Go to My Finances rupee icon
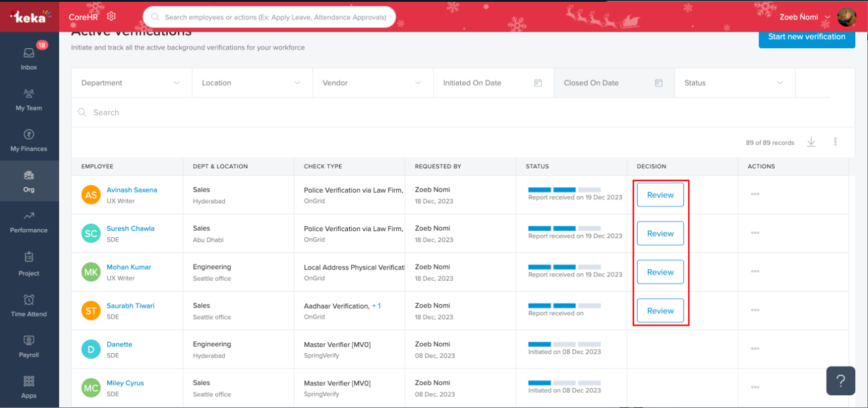868x408 pixels. [x=29, y=135]
